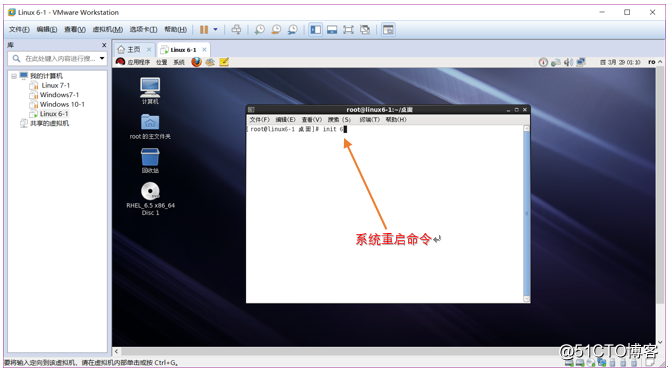The height and width of the screenshot is (370, 668).
Task: Open the 选项卡(T) menu
Action: tap(143, 29)
